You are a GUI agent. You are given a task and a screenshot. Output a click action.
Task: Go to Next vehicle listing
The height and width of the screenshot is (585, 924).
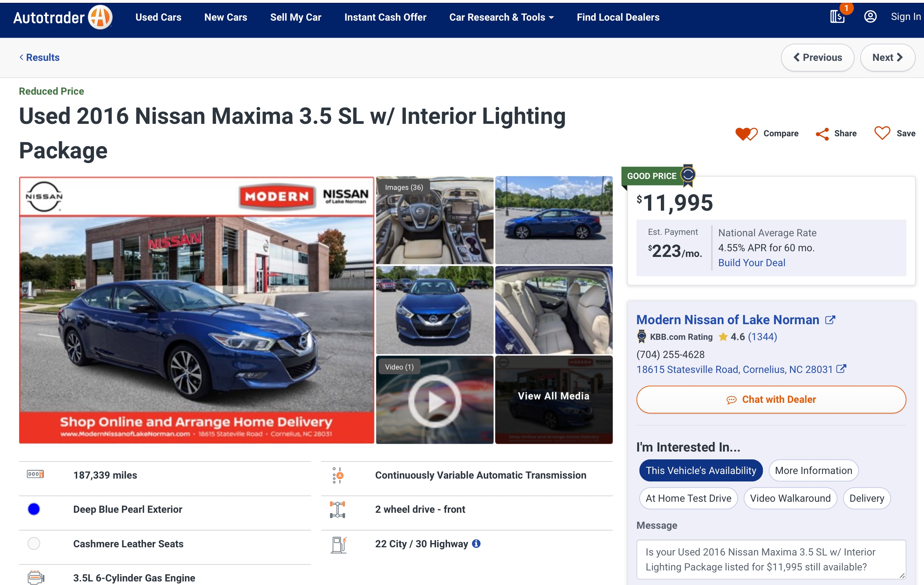coord(887,58)
